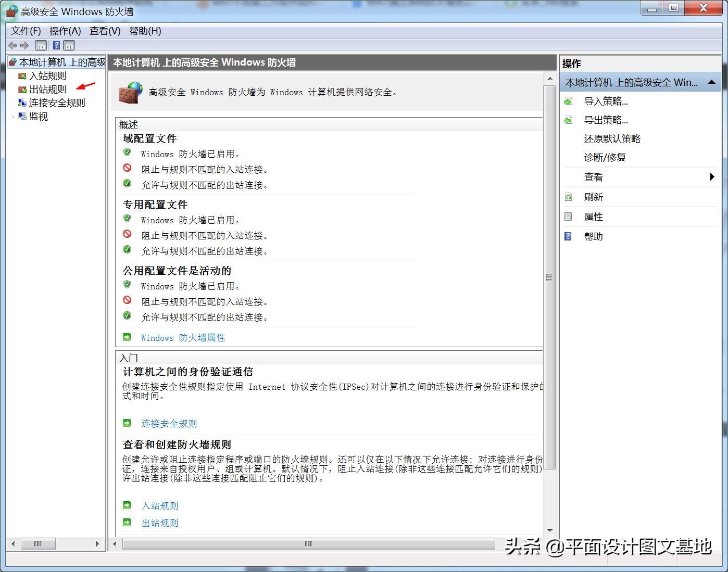Collapse the Actions pane header arrow
Viewport: 728px width, 572px height.
pyautogui.click(x=712, y=82)
